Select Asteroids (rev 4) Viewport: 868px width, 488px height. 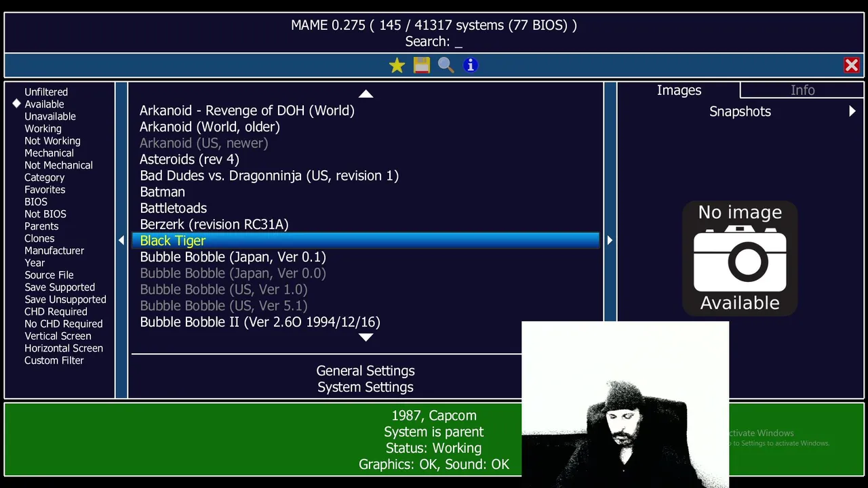point(366,159)
